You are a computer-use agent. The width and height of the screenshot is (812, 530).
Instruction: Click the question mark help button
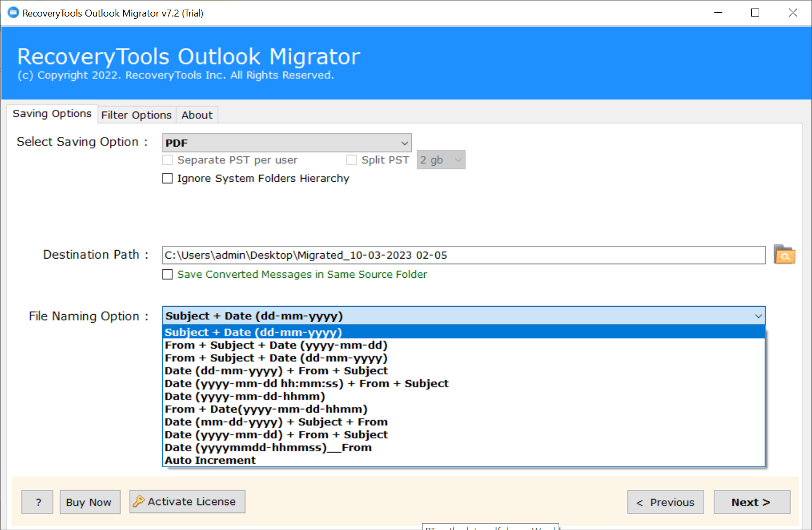click(37, 502)
